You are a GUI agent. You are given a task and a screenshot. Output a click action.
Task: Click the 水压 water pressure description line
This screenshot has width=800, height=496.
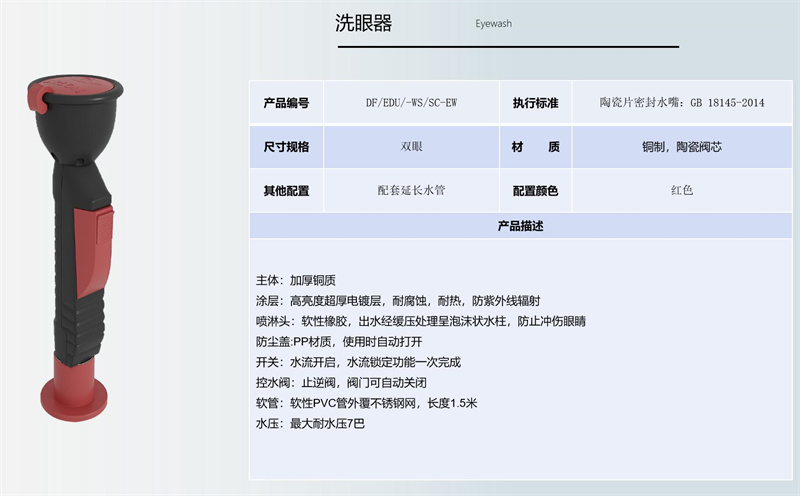[x=310, y=423]
